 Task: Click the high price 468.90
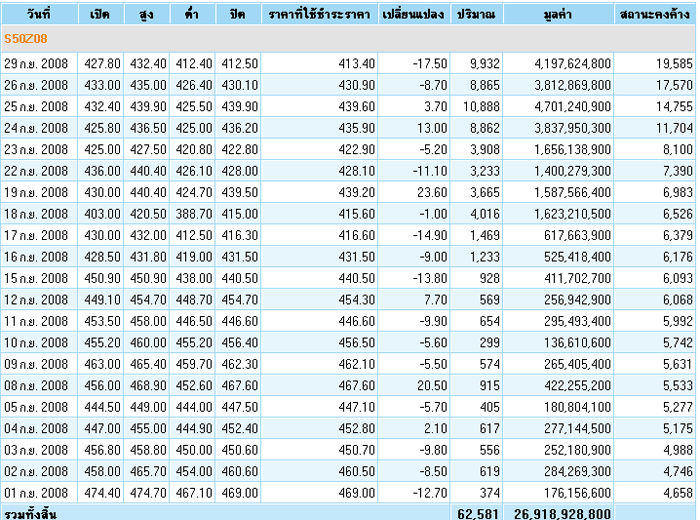click(x=148, y=386)
